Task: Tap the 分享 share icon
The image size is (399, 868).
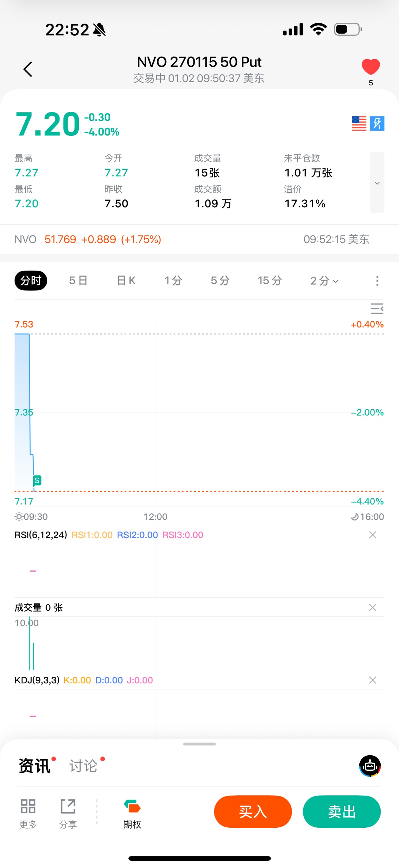Action: coord(68,813)
